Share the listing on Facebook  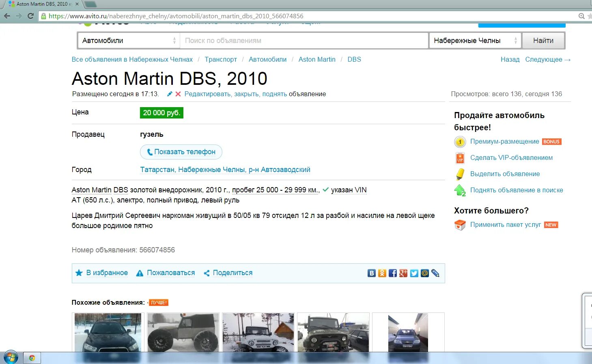pos(392,273)
